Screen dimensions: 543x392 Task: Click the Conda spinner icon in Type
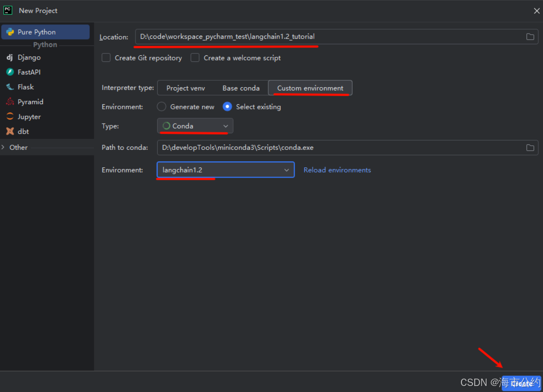coord(166,126)
